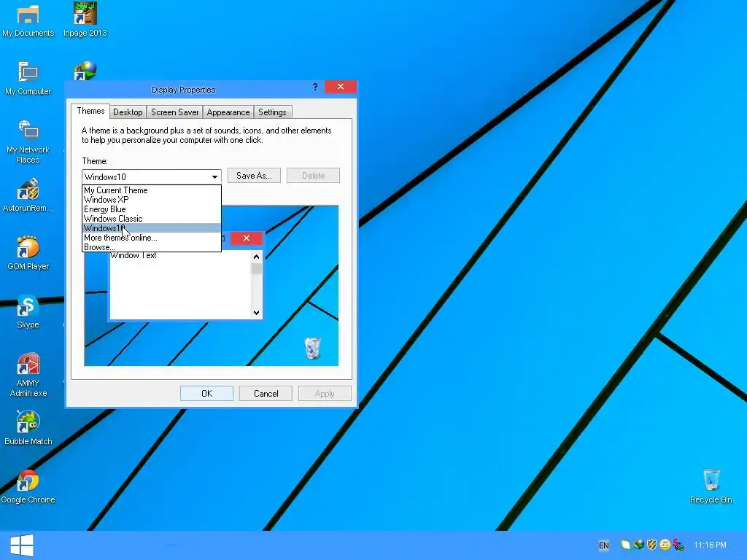
Task: Select the AMMY Admin.exe shortcut
Action: pos(28,375)
